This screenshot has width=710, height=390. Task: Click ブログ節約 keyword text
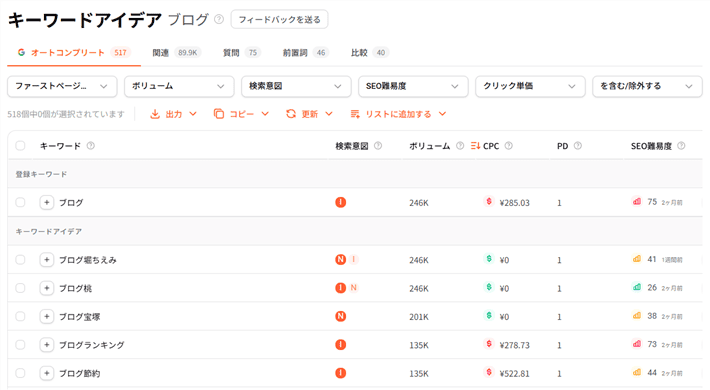80,374
